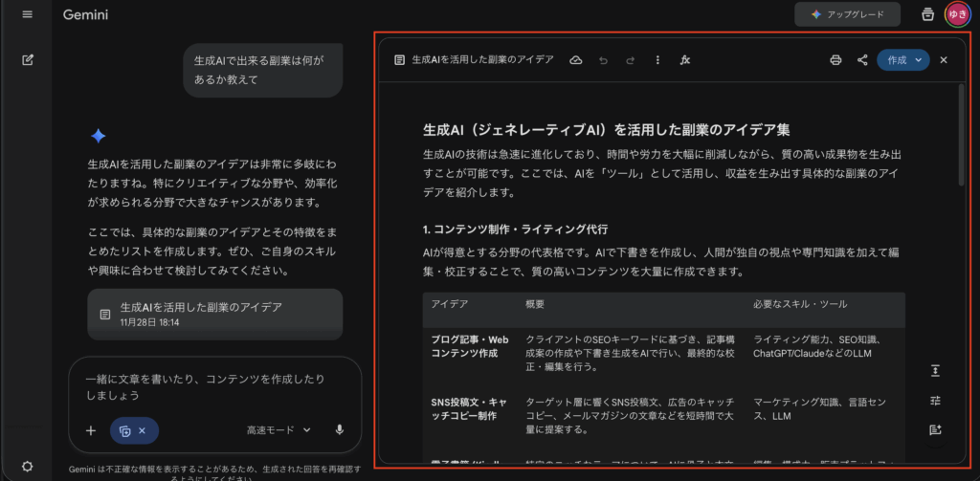980x481 pixels.
Task: Open the tone adjustment sliders icon
Action: coord(935,400)
